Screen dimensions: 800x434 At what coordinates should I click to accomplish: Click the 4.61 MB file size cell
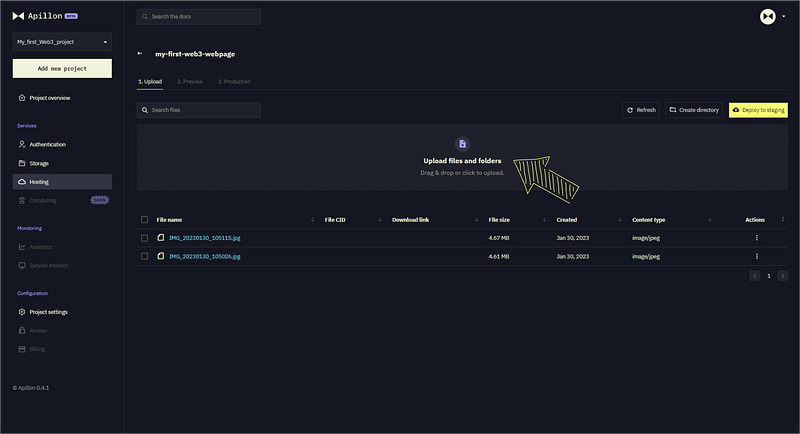(499, 257)
